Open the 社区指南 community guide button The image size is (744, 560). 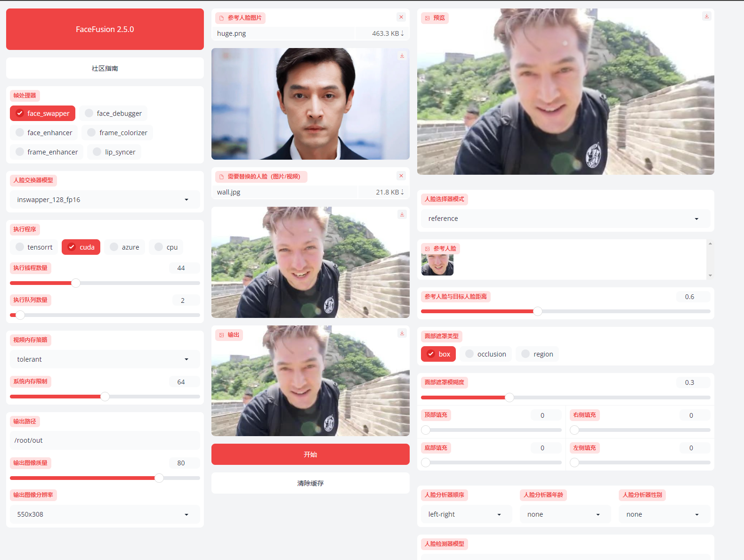[105, 68]
